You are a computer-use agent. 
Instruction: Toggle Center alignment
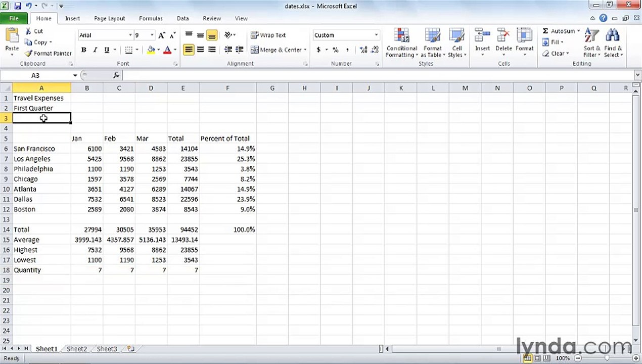(x=200, y=50)
